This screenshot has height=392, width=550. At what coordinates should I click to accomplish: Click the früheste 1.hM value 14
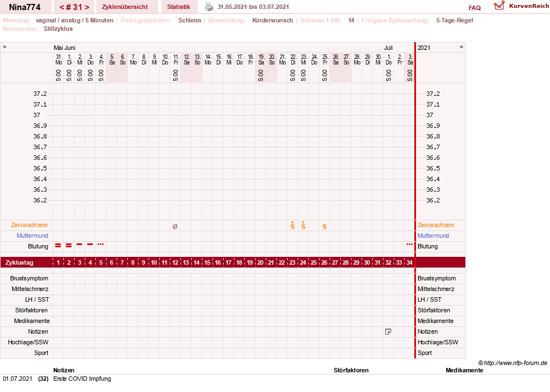[351, 20]
